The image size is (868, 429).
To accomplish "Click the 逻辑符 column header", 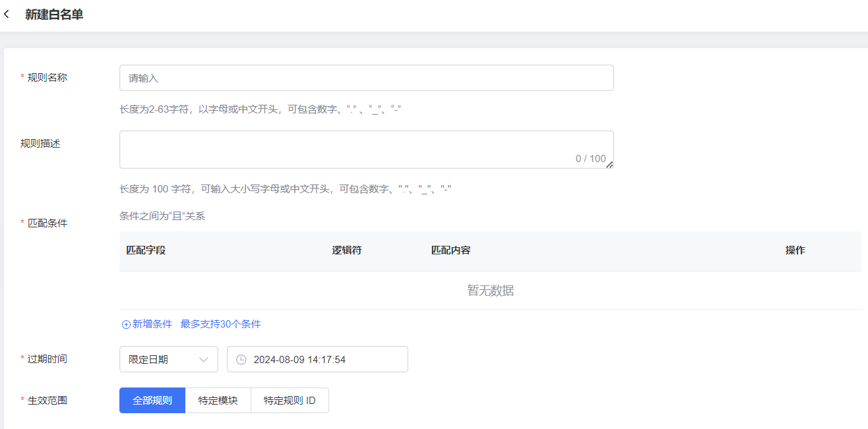I will pos(346,250).
